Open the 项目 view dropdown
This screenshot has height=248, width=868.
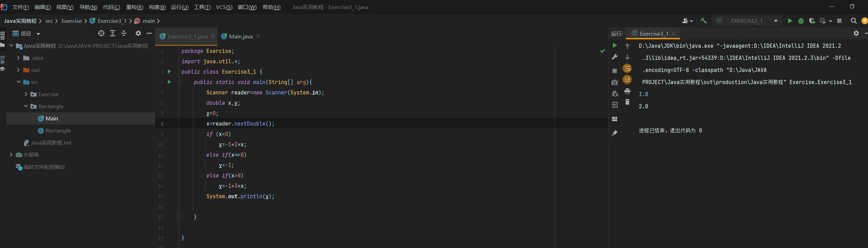[x=38, y=34]
